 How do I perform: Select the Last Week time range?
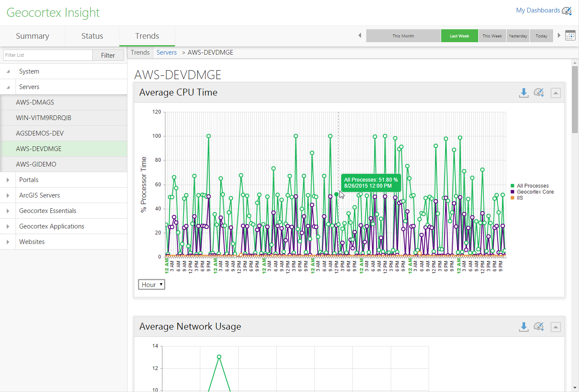(459, 36)
